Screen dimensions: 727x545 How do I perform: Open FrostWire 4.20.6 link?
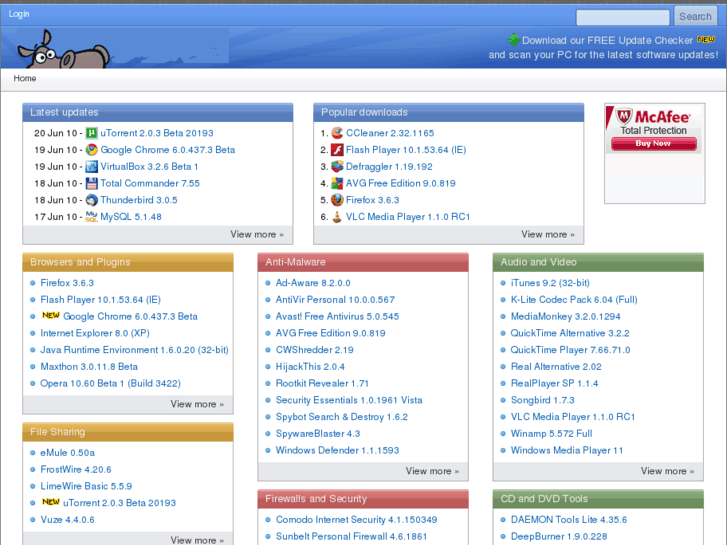point(76,469)
